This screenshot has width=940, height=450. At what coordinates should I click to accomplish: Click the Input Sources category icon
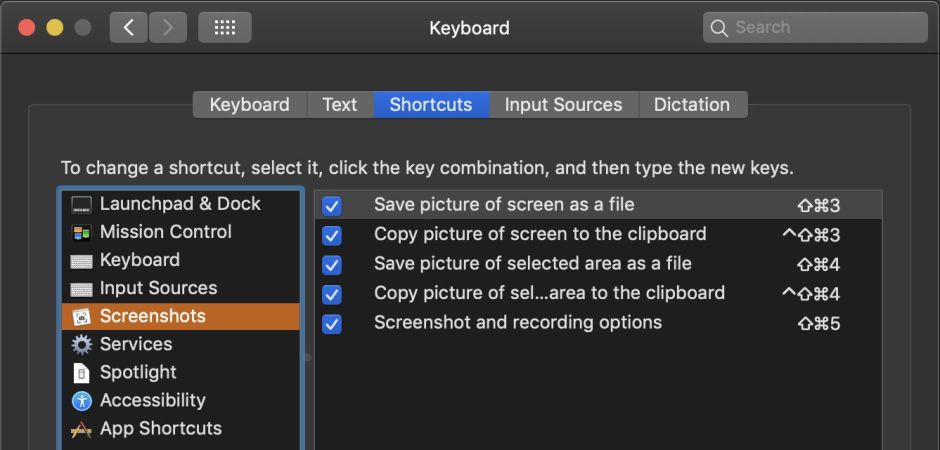[x=82, y=289]
